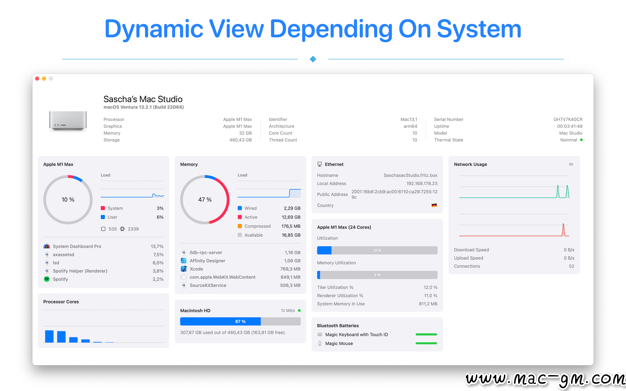Screen dimensions: 626x391
Task: Click the Processor Cores bar chart
Action: click(x=103, y=326)
